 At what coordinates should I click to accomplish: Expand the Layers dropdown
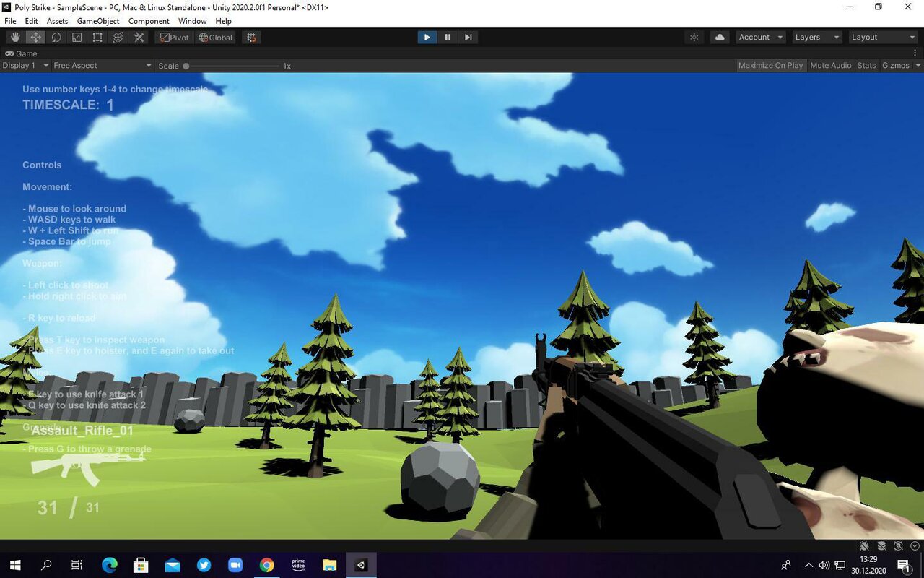(816, 38)
